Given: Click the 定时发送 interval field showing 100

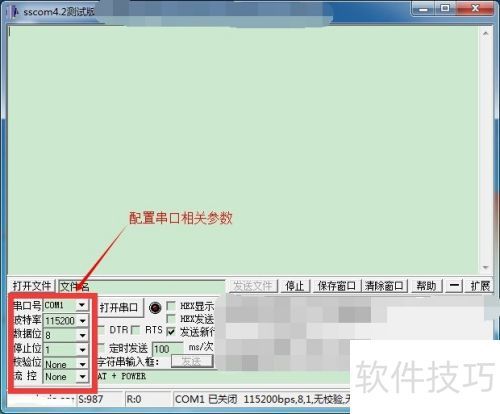Looking at the screenshot, I should 168,349.
